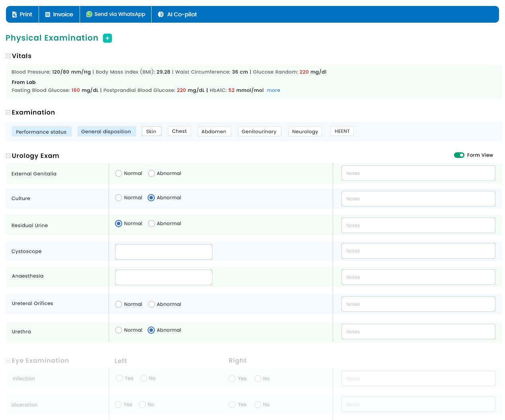Set External Genitalia to Abnormal
This screenshot has height=420, width=505.
click(x=152, y=173)
